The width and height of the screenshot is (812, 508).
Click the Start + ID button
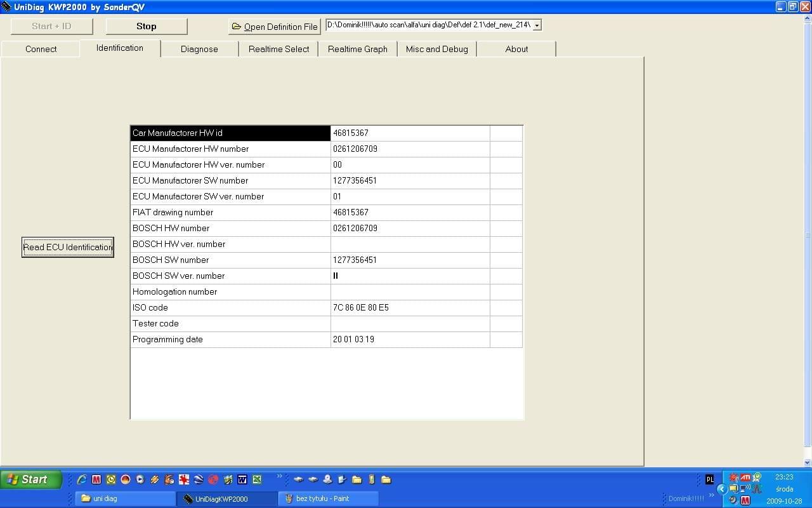tap(51, 26)
